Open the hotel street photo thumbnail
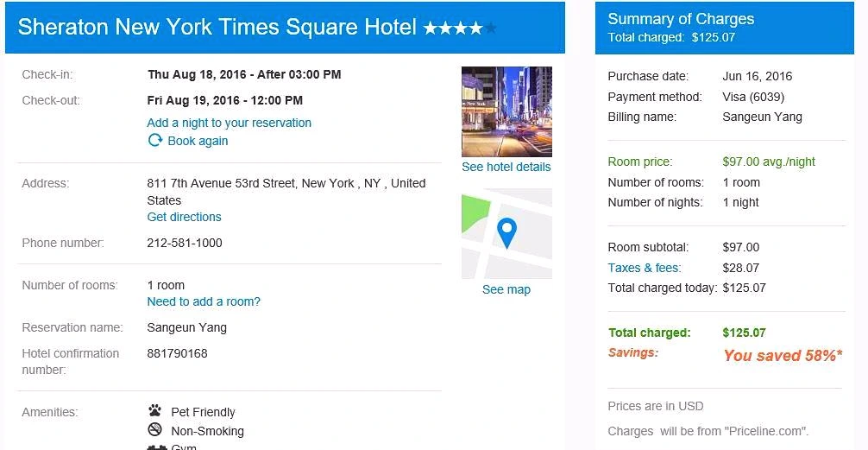 506,112
